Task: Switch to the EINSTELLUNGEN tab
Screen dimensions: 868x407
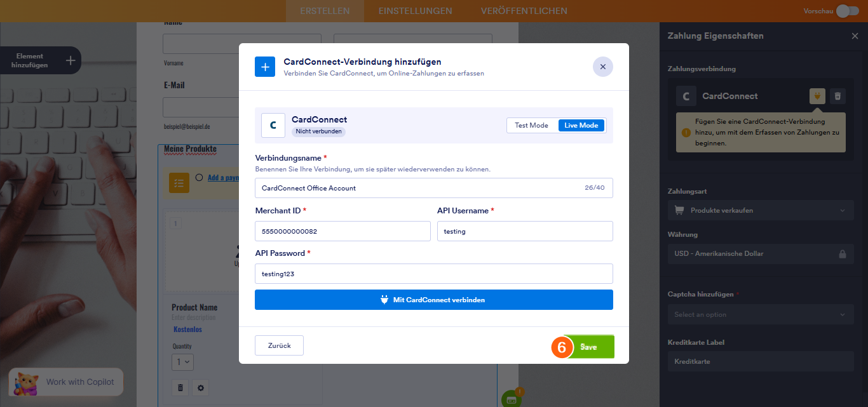Action: [416, 11]
